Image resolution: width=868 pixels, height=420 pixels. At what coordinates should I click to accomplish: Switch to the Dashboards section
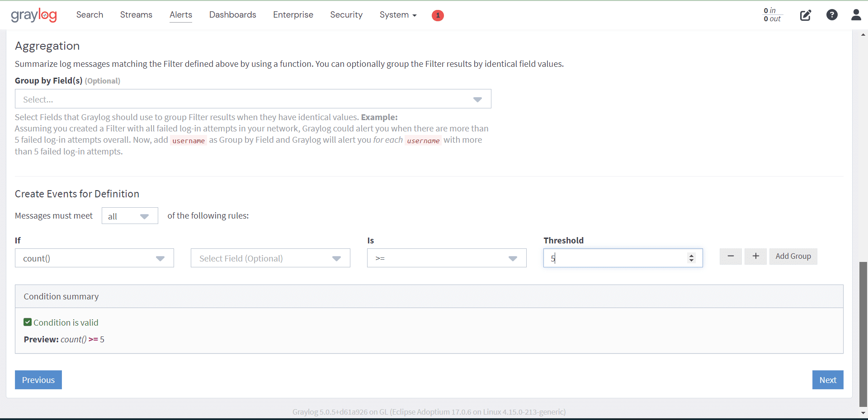232,14
